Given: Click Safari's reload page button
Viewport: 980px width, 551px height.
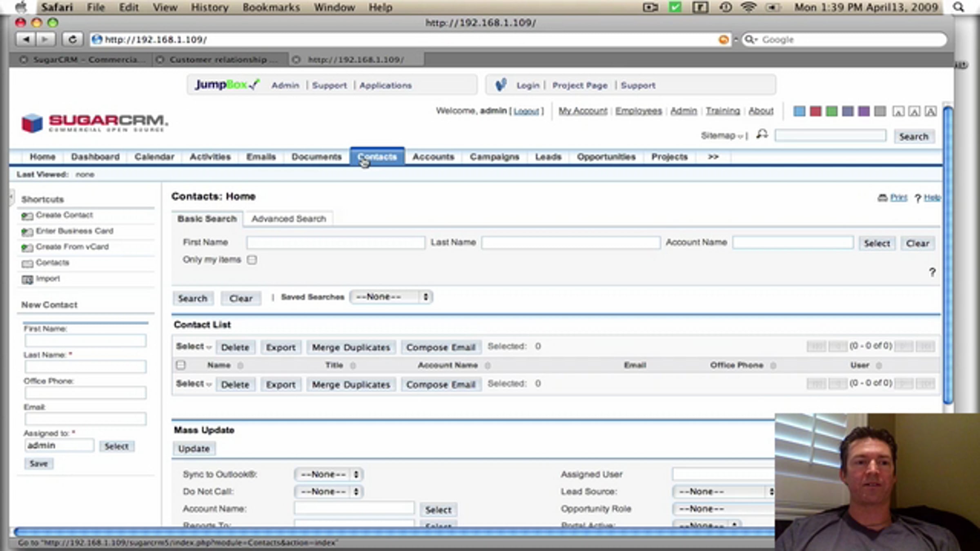Looking at the screenshot, I should click(72, 40).
